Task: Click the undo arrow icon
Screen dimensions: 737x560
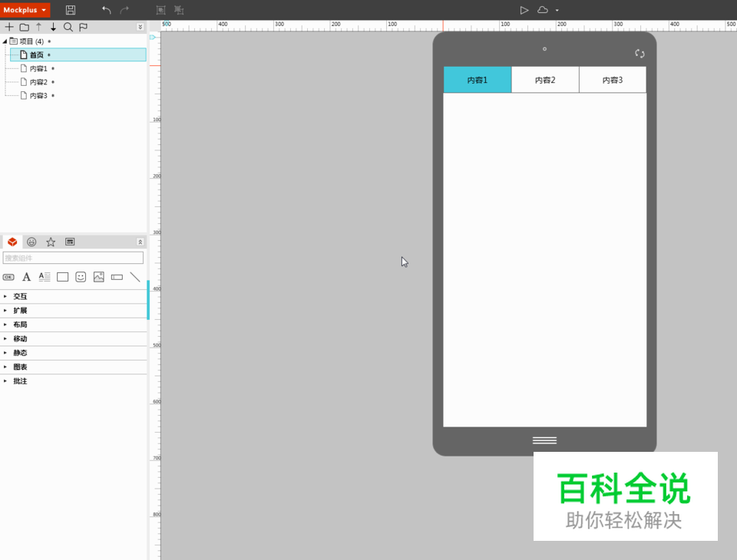Action: coord(106,10)
